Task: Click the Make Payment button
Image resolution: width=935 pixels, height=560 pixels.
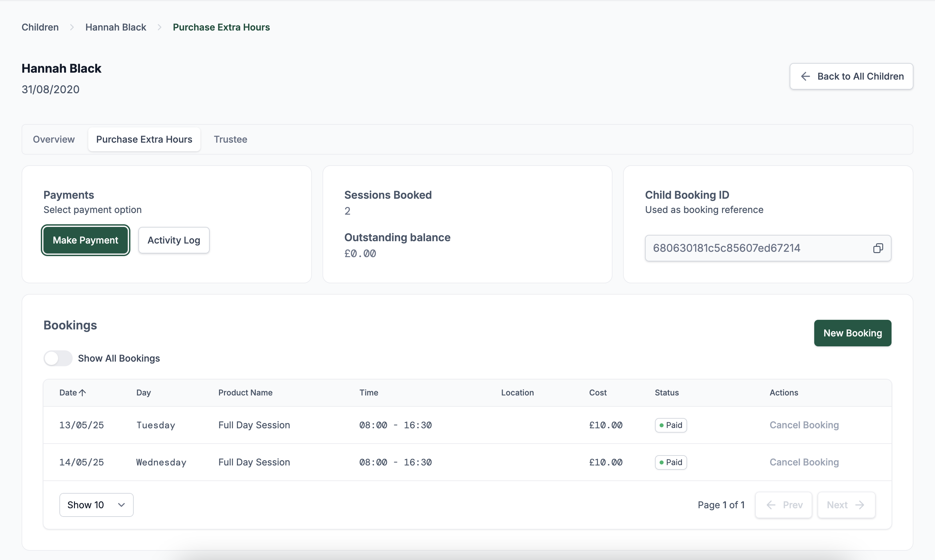Action: [x=85, y=240]
